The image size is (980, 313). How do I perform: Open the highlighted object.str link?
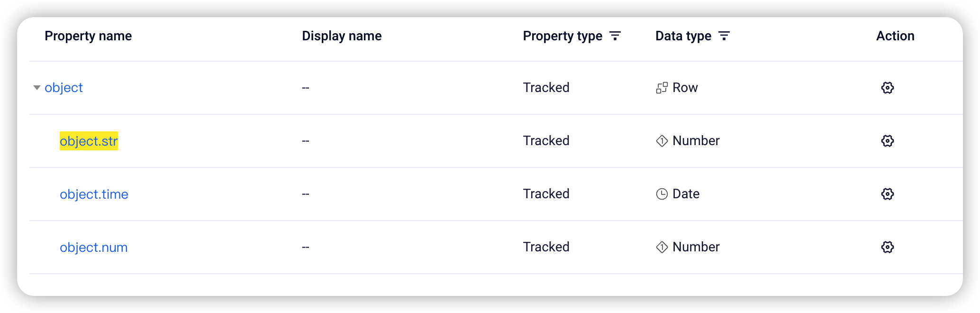89,141
